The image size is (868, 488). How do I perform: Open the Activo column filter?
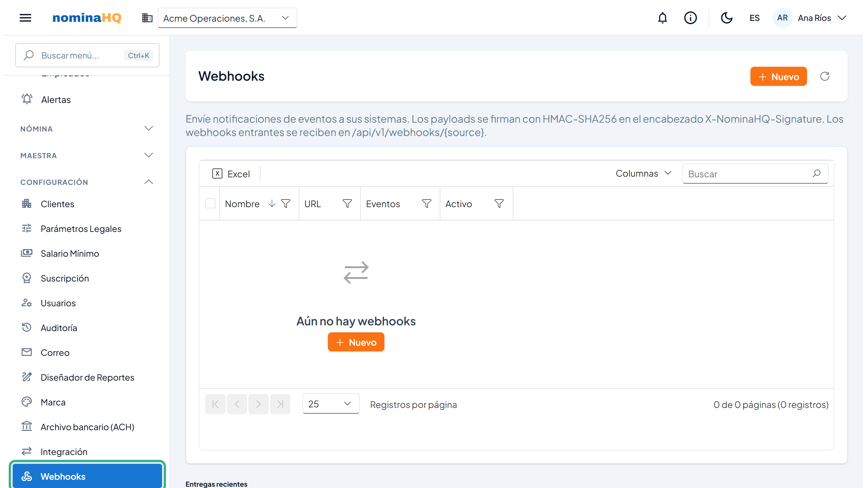[x=499, y=204]
